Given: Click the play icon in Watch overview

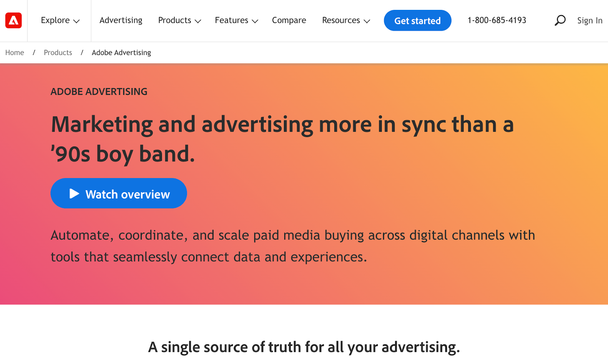Looking at the screenshot, I should tap(74, 194).
